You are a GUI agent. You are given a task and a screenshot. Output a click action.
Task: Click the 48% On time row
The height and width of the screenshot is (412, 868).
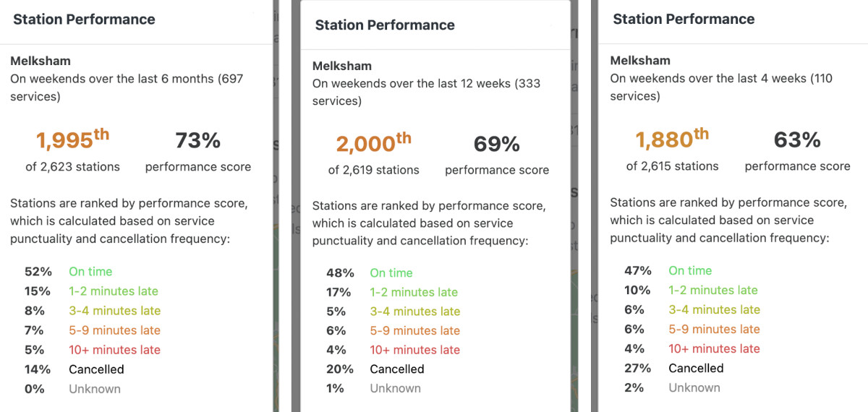391,273
